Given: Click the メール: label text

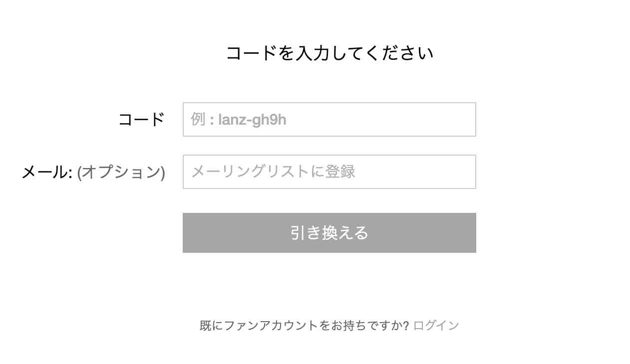Looking at the screenshot, I should [47, 172].
